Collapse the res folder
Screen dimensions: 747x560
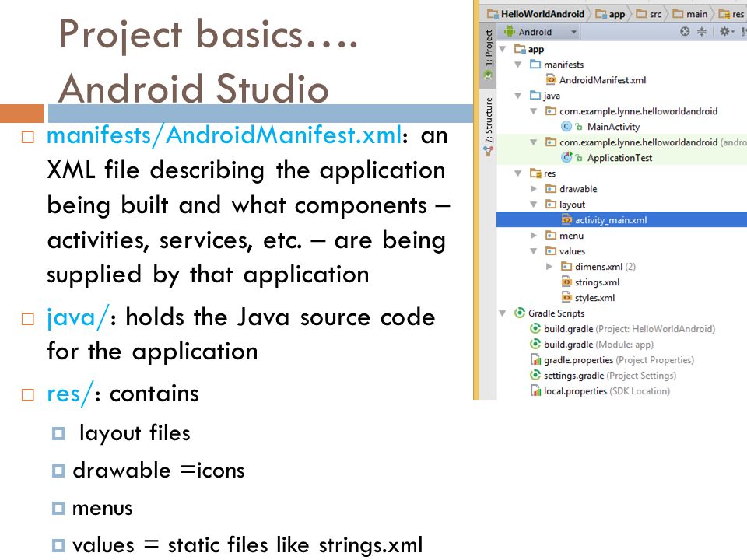pyautogui.click(x=518, y=173)
